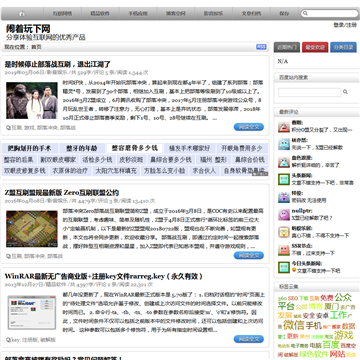Go to the home page via house icon
360x360 pixels.
[x=22, y=14]
